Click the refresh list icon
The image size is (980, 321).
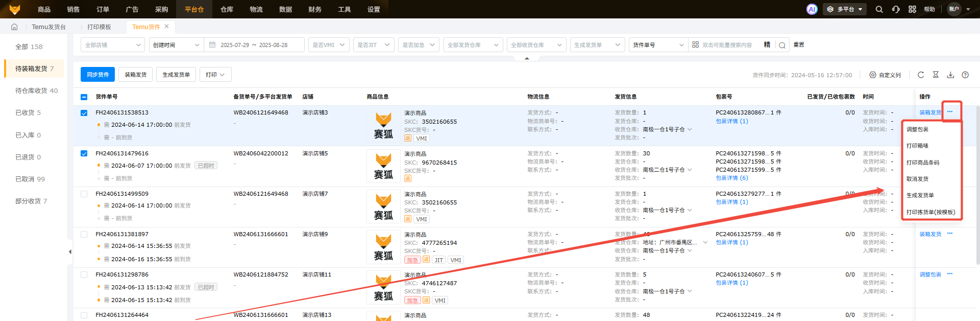point(921,75)
